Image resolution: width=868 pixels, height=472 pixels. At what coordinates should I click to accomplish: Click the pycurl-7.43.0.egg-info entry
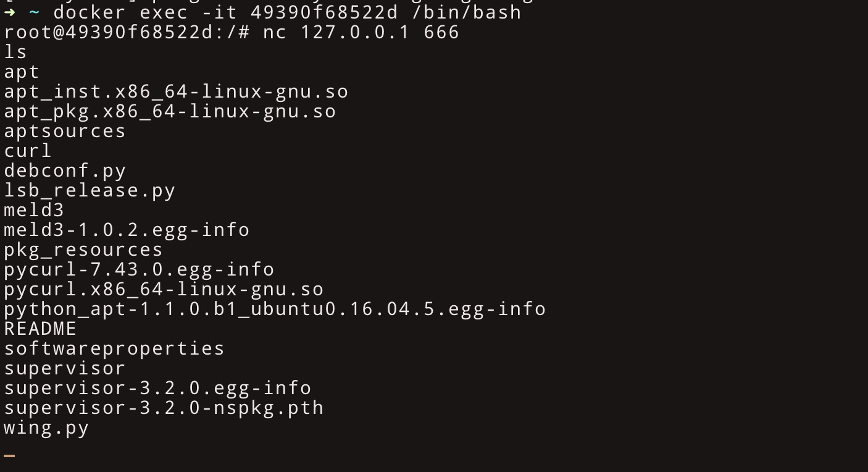[139, 269]
